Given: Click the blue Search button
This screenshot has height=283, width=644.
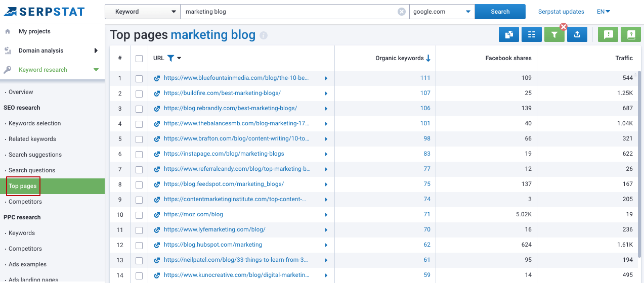Looking at the screenshot, I should tap(500, 12).
